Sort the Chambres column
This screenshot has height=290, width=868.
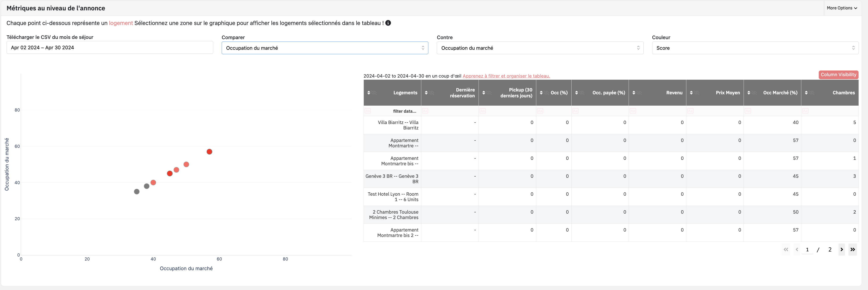pos(806,93)
